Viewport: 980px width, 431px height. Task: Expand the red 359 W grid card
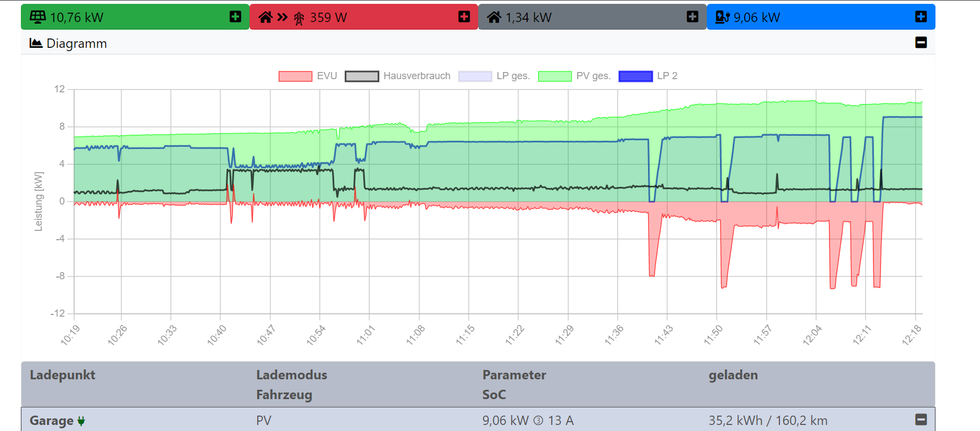coord(464,17)
